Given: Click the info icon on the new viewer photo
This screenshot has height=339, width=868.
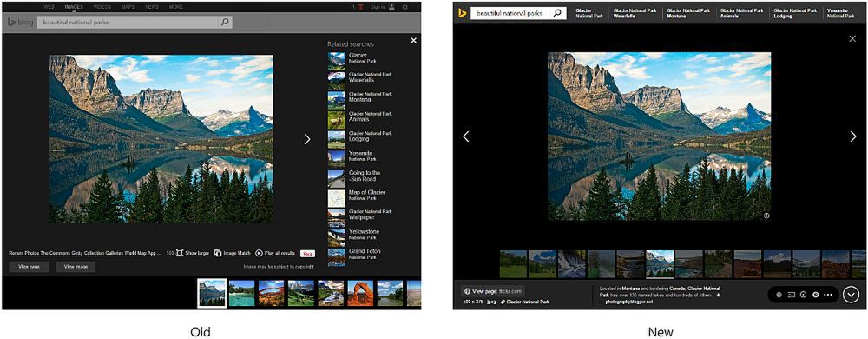Looking at the screenshot, I should [x=766, y=216].
